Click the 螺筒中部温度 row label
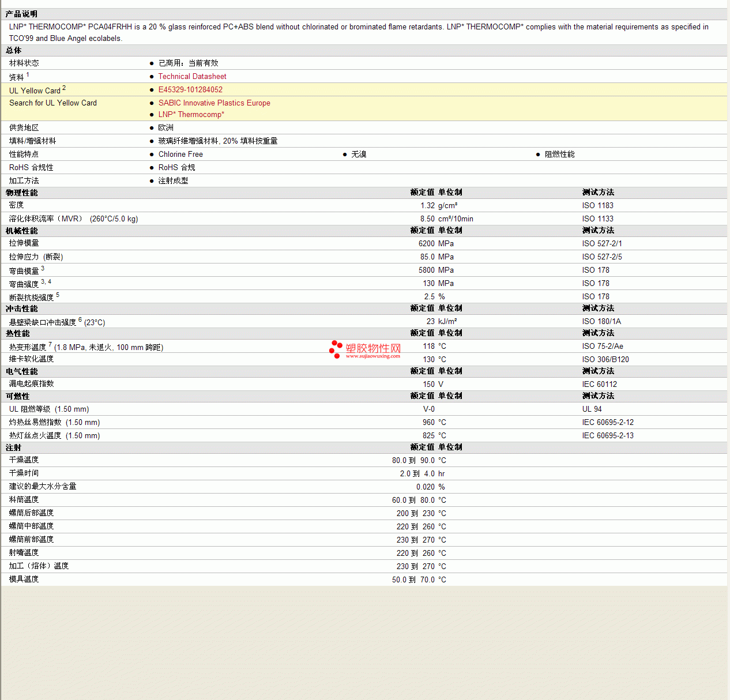The height and width of the screenshot is (700, 730). tap(32, 526)
